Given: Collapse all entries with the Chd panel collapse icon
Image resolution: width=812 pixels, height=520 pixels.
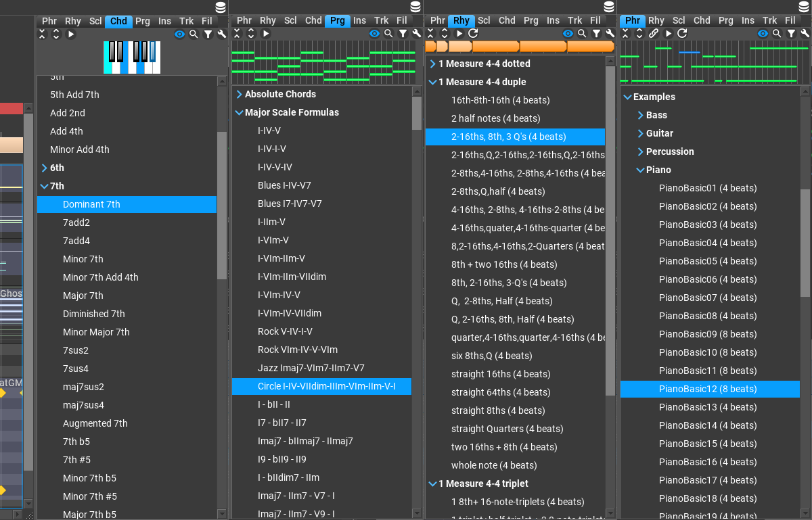Looking at the screenshot, I should coord(41,33).
